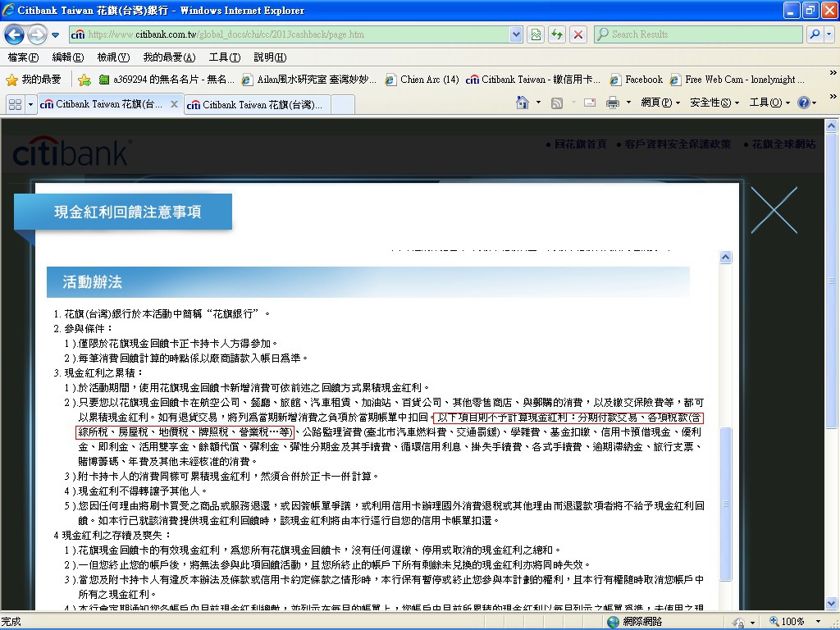
Task: Open the Citibank Taiwan 繳信用卡 favorite link
Action: pyautogui.click(x=533, y=80)
